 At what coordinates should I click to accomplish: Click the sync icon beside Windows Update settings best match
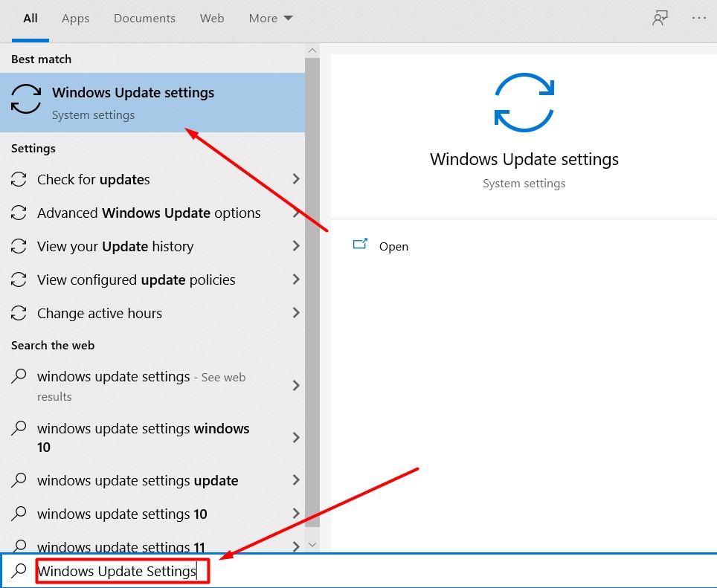pos(26,99)
